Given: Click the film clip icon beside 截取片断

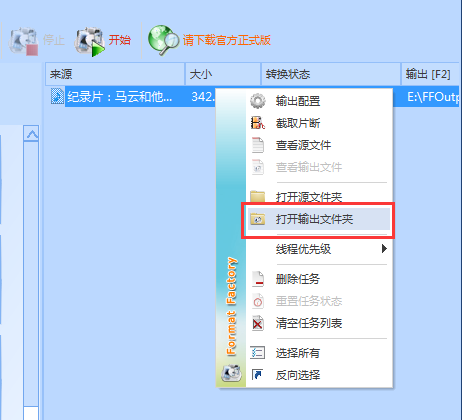Looking at the screenshot, I should [x=258, y=123].
